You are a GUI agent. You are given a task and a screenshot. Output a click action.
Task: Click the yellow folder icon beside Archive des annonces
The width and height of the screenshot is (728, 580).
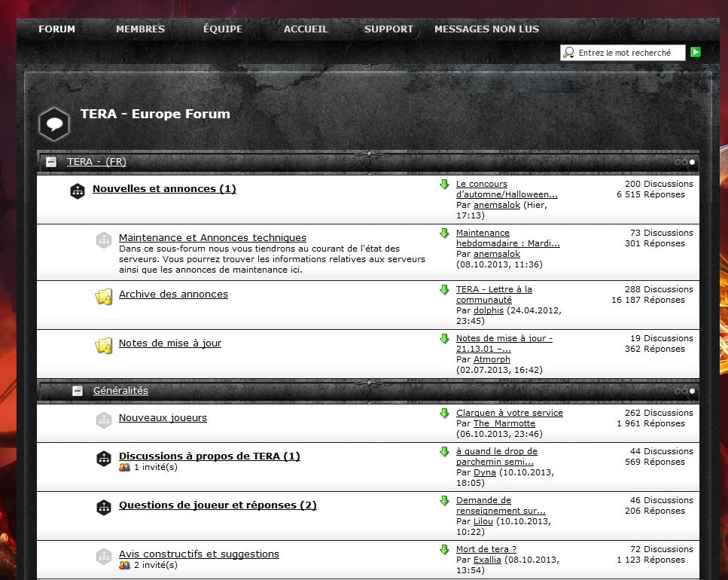coord(104,297)
